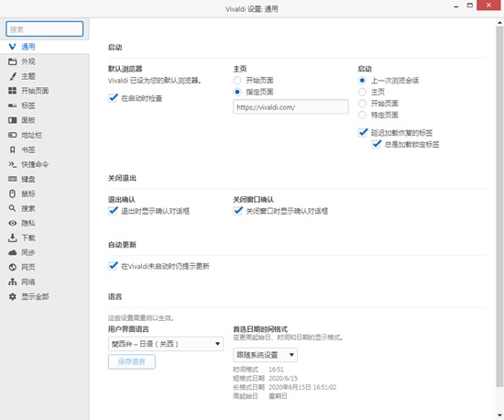Select 上一次浏览会话 startup option
504x420 pixels.
click(x=362, y=80)
